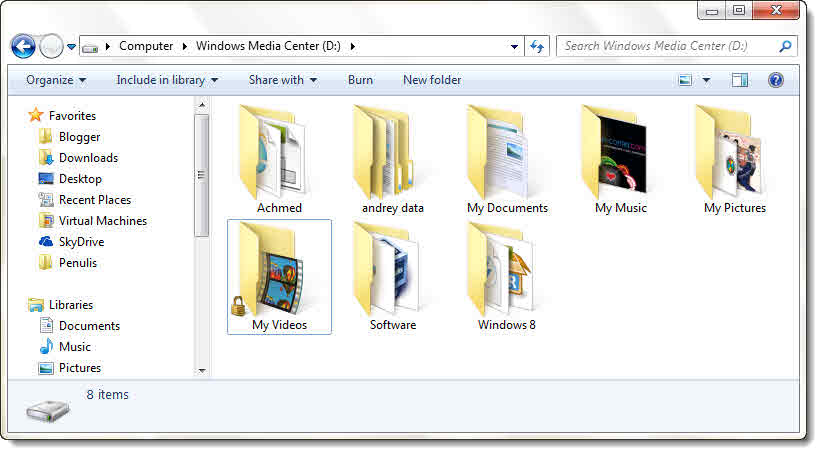Refresh the folder view
The height and width of the screenshot is (455, 822).
click(537, 47)
